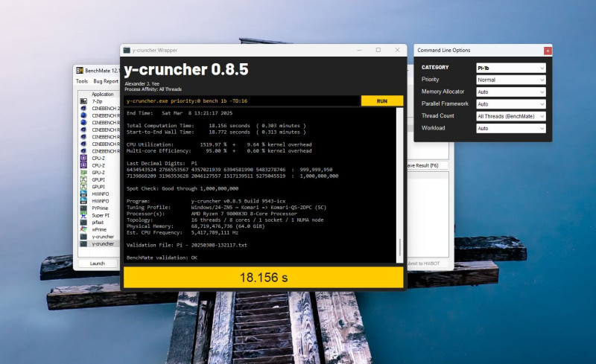596x364 pixels.
Task: Click the 'Physical Memory' console line
Action: click(x=195, y=226)
